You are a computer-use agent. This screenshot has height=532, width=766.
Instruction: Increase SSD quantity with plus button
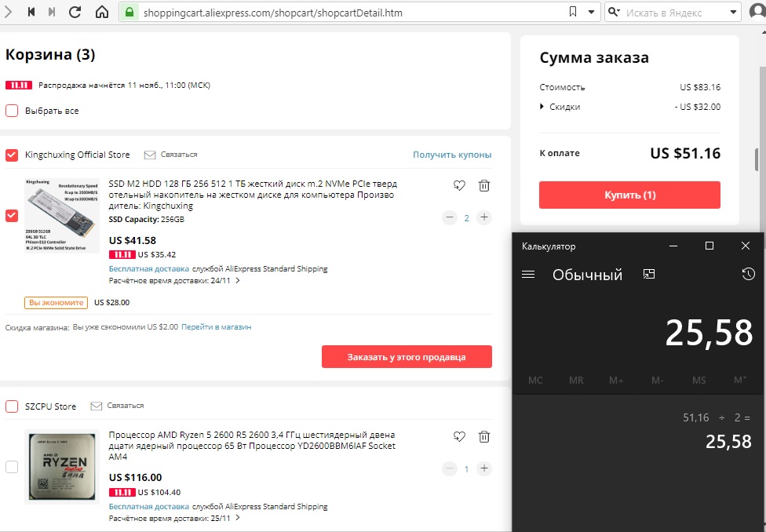click(x=484, y=217)
